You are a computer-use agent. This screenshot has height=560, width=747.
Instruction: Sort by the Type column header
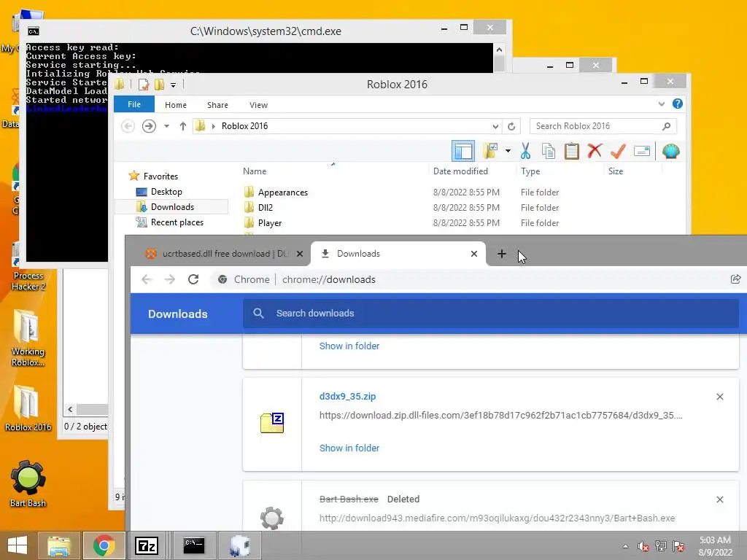530,171
